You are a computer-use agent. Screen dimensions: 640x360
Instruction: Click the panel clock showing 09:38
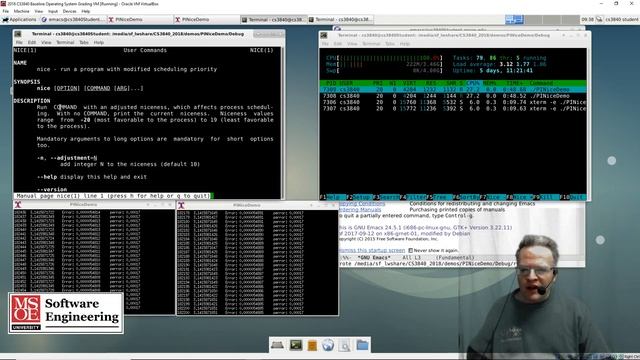tap(587, 20)
